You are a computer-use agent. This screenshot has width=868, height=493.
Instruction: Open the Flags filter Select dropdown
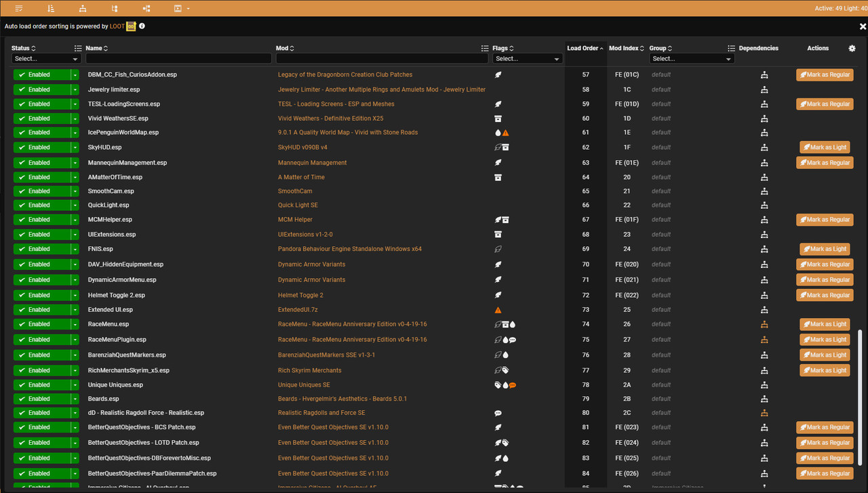click(x=528, y=59)
